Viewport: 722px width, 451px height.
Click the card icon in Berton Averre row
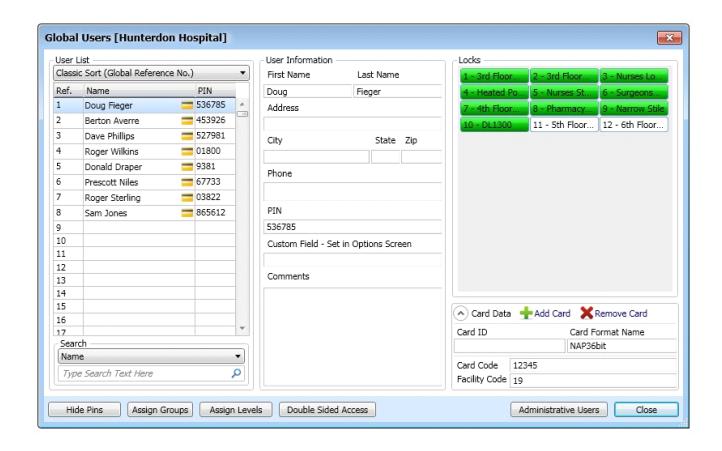pos(187,121)
